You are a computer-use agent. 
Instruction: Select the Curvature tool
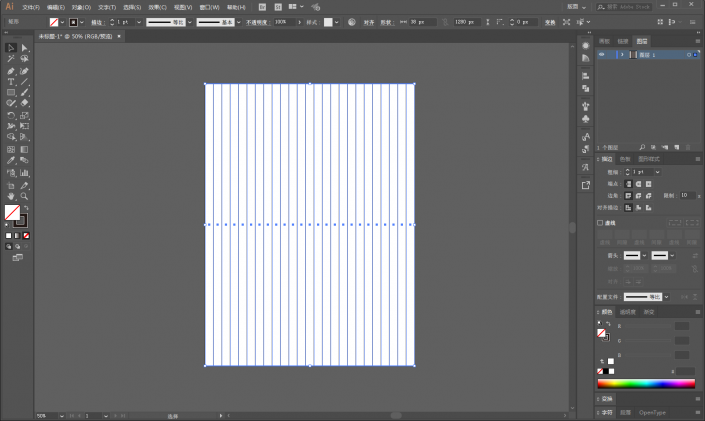(x=25, y=71)
